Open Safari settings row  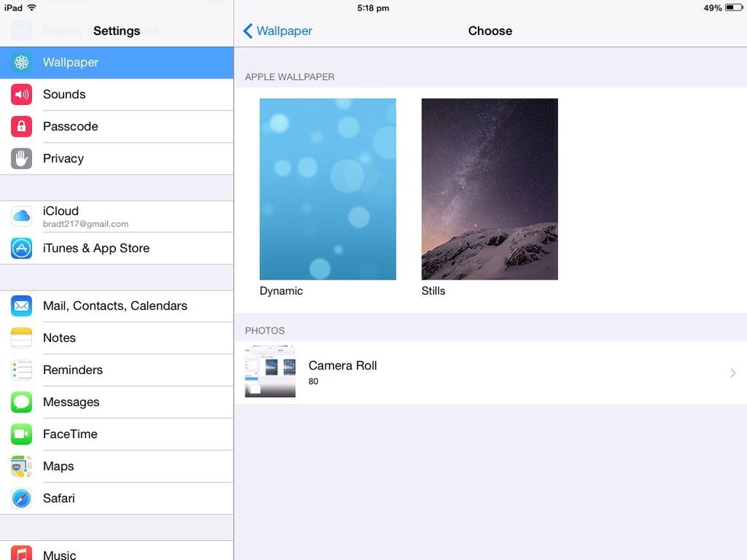[x=117, y=498]
